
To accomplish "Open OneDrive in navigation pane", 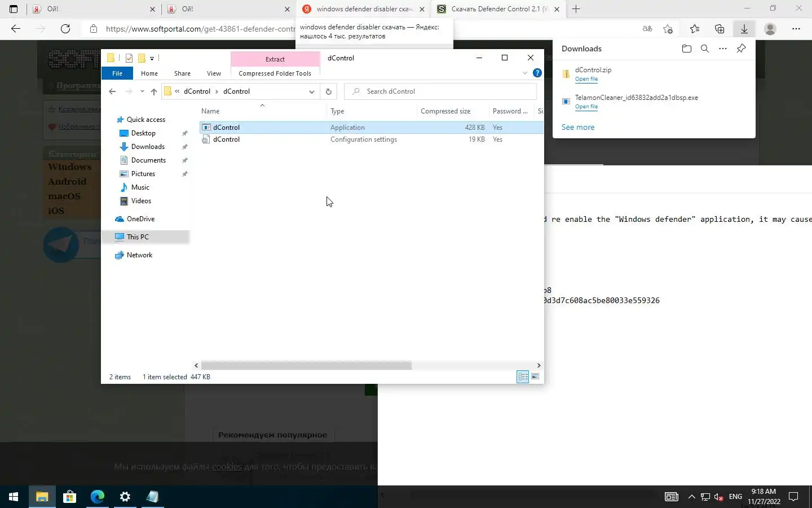I will point(140,219).
